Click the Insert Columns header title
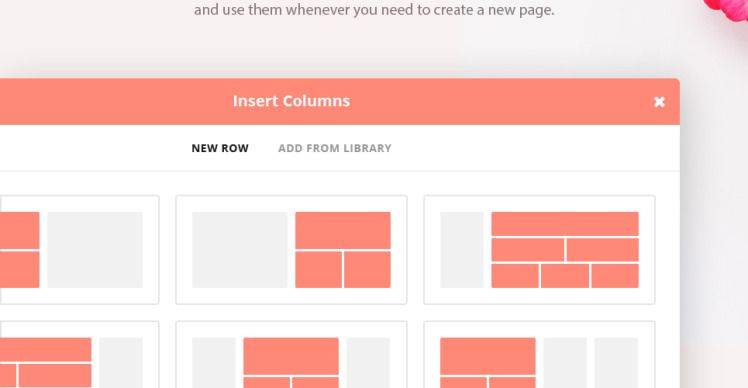 (291, 101)
